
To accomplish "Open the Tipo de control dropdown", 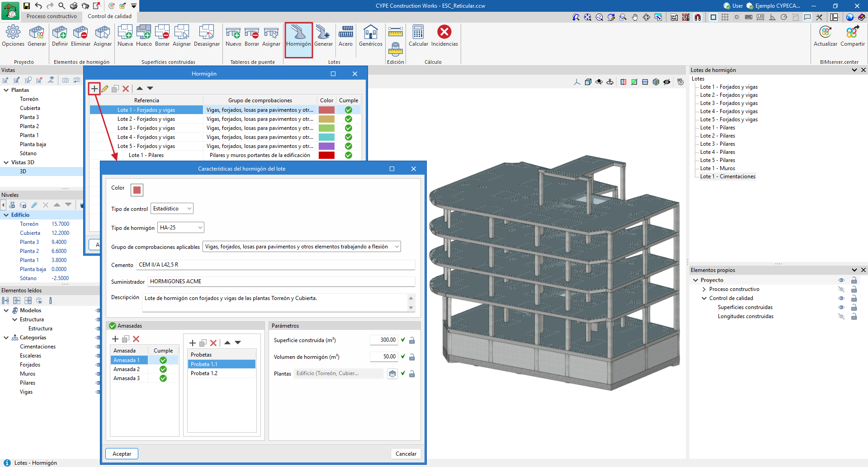I will pos(172,209).
